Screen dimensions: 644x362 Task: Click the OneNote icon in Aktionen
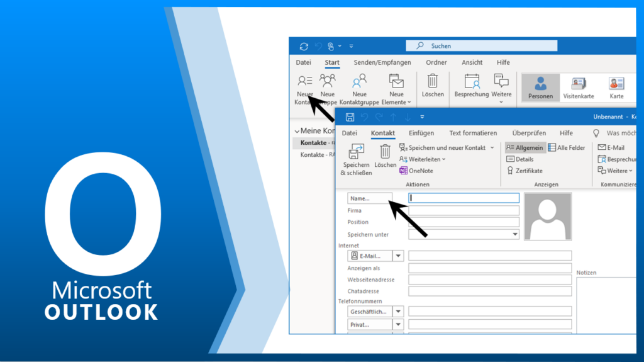(x=404, y=171)
